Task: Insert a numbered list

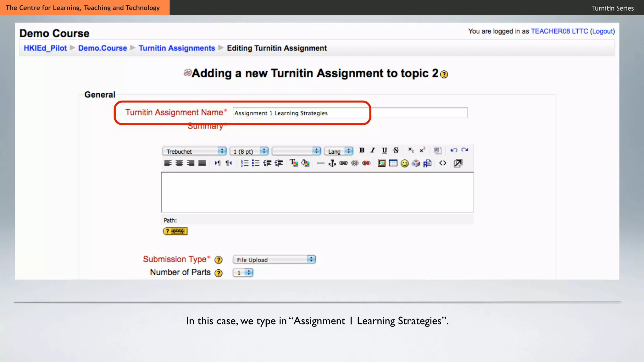Action: (245, 163)
